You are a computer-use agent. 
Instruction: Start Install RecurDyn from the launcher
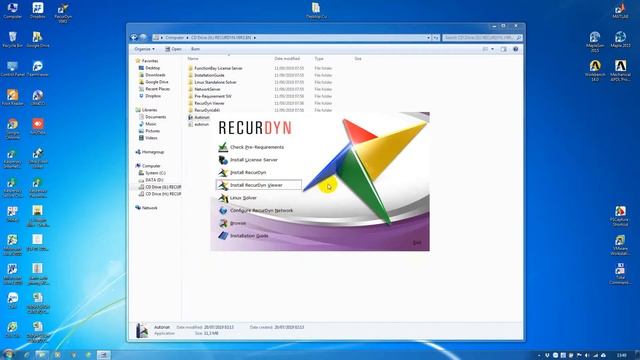pos(248,172)
